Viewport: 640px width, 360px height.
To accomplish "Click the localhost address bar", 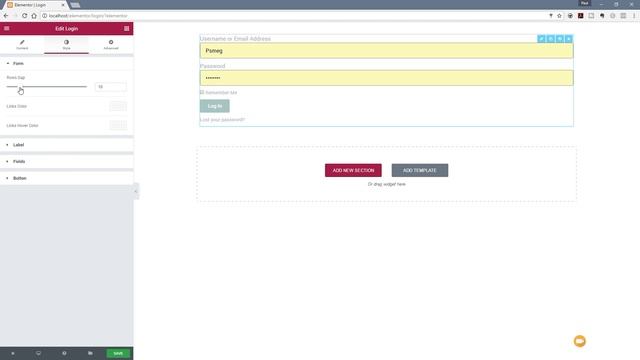I will coord(294,16).
